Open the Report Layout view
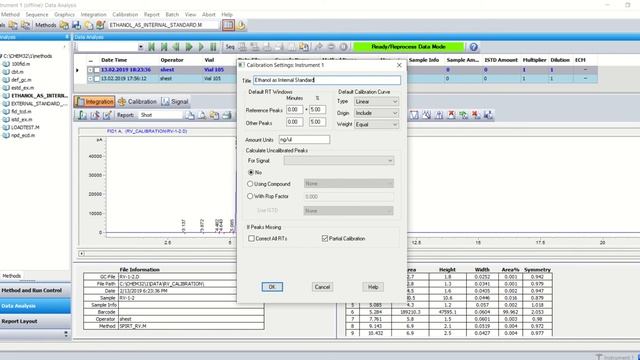This screenshot has height=360, width=640. (35, 321)
